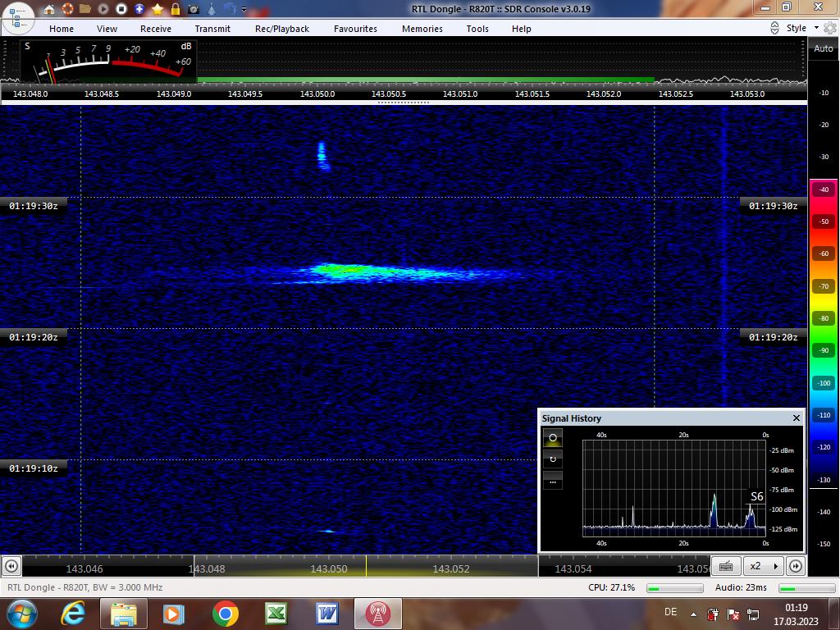Click the S-meter signal gauge
The height and width of the screenshot is (630, 840).
109,62
